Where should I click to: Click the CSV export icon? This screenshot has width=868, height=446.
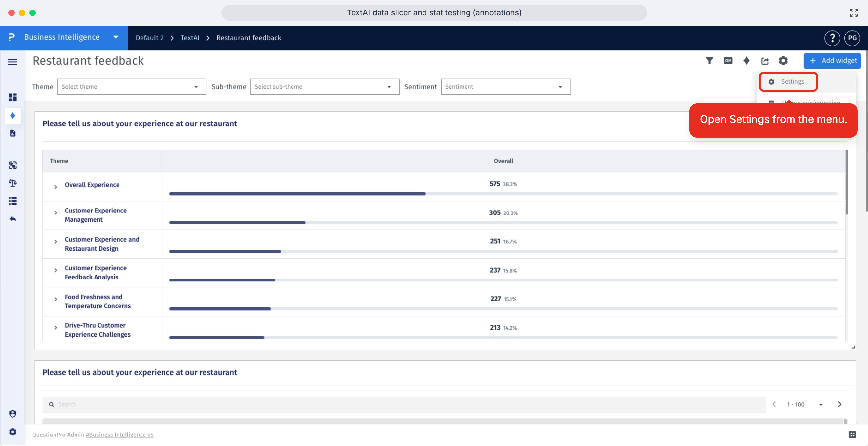click(x=728, y=61)
